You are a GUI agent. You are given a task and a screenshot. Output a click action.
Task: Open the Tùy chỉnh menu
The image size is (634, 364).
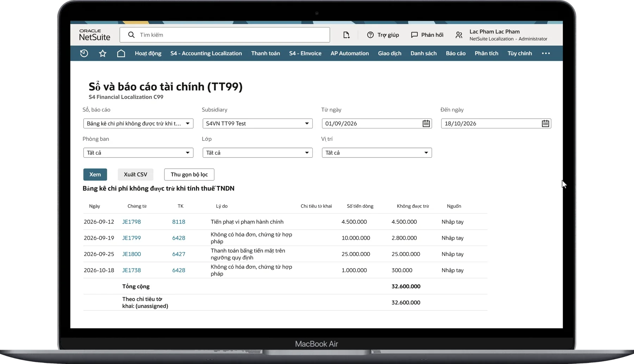(520, 53)
